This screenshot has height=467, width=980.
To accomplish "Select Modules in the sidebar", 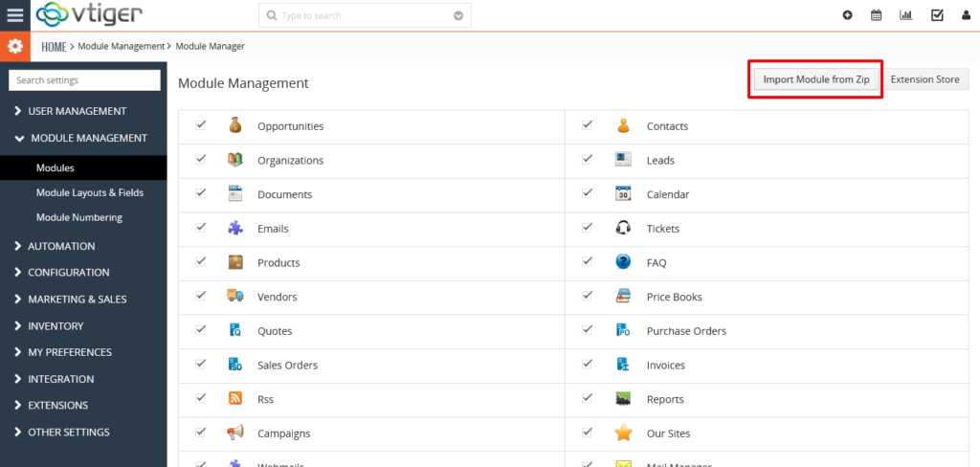I will [83, 168].
